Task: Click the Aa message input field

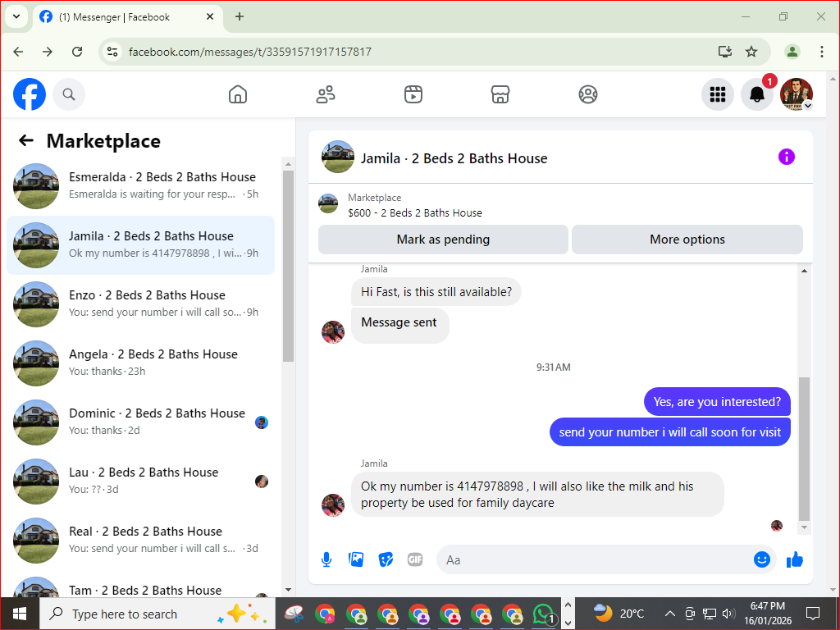Action: click(595, 559)
